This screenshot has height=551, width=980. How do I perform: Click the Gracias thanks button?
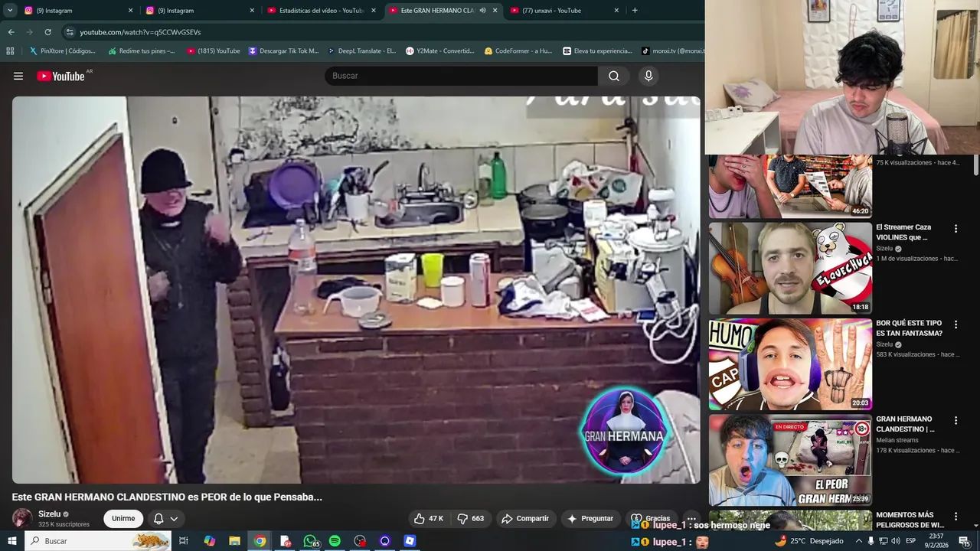tap(651, 518)
